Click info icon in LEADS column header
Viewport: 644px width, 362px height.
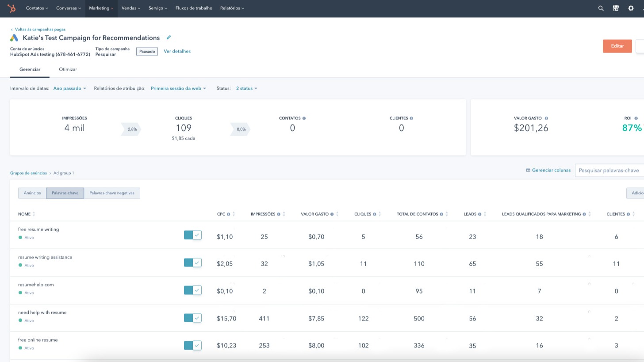pos(479,214)
